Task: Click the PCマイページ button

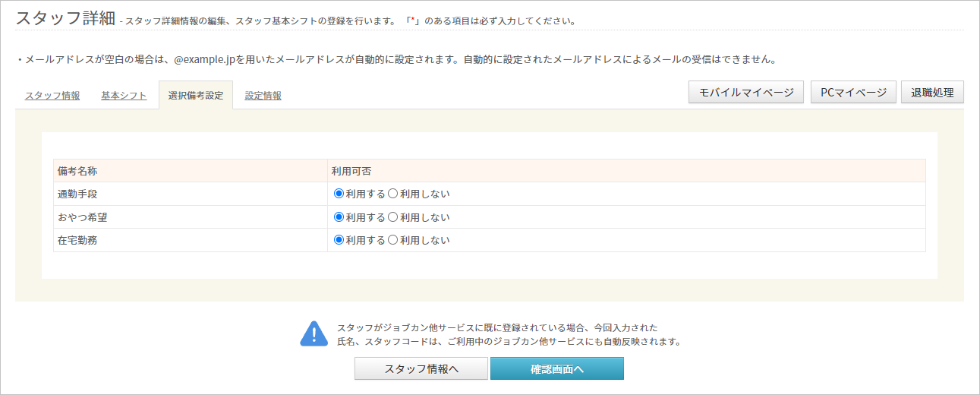Action: [x=853, y=92]
